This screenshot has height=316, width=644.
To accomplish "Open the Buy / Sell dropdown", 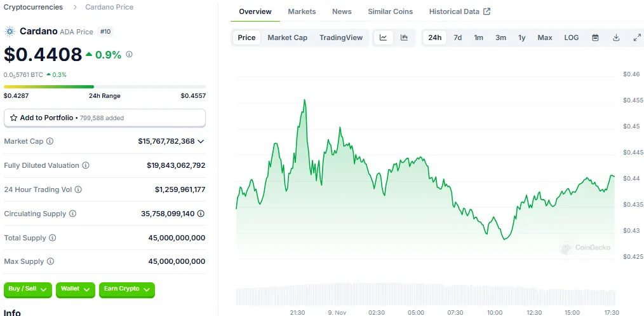I will click(x=28, y=290).
